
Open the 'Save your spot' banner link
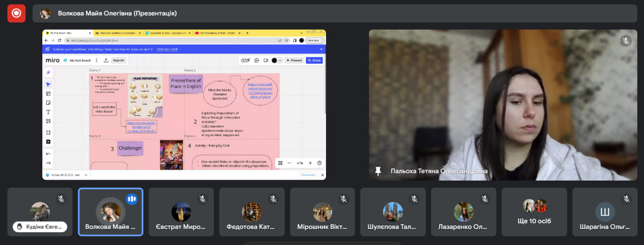pyautogui.click(x=167, y=49)
